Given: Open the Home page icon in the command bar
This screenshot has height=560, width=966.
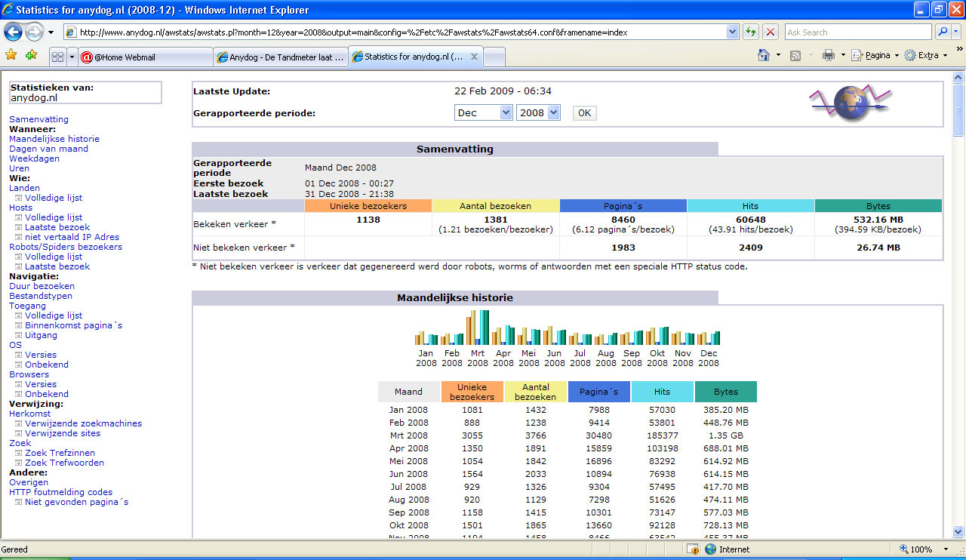Looking at the screenshot, I should tap(764, 55).
